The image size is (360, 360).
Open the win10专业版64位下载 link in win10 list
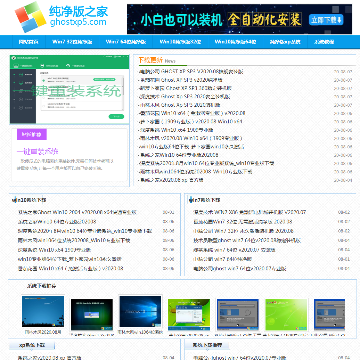(x=70, y=259)
